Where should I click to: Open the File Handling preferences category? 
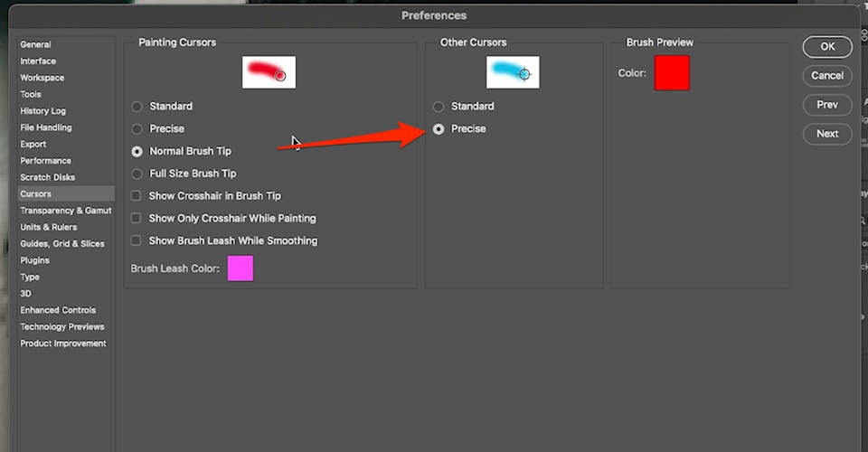point(46,127)
